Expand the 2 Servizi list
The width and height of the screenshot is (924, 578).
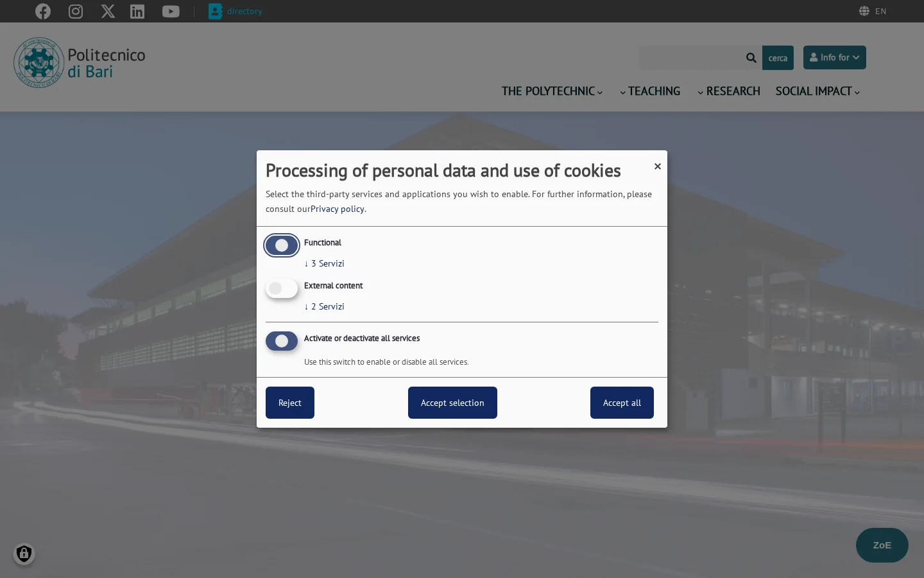[324, 306]
